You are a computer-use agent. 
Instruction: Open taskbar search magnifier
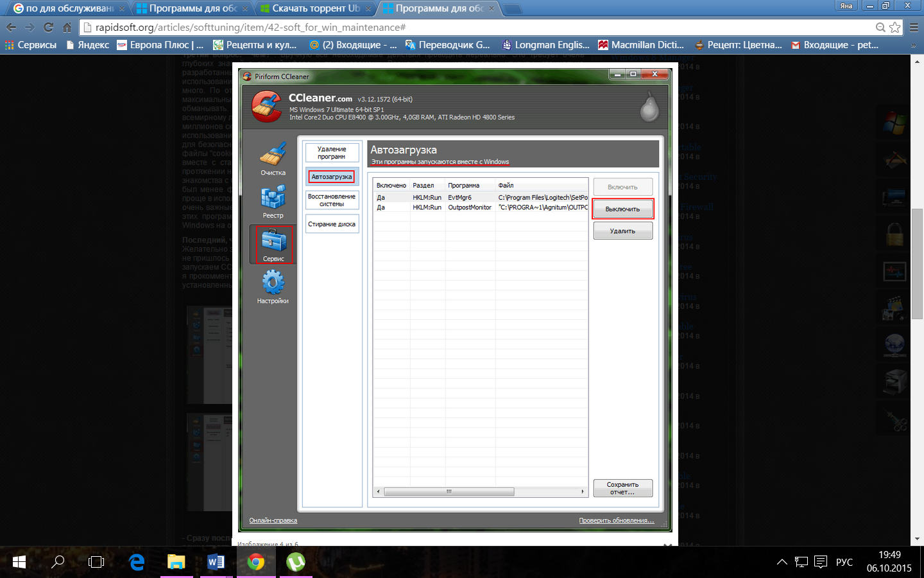[58, 562]
